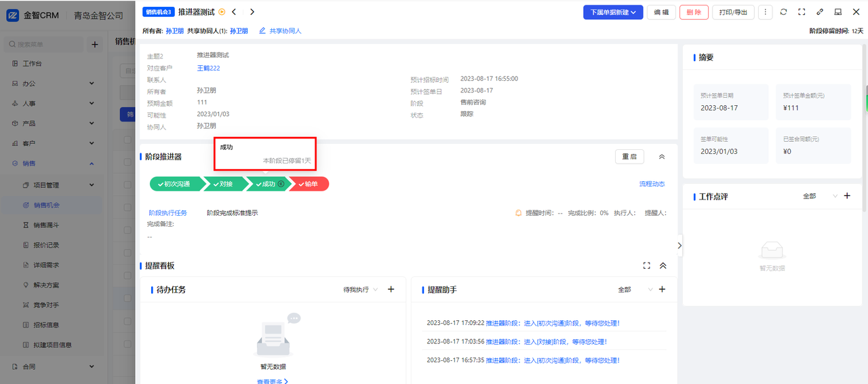Screen dimensions: 868x384
Task: Open the 全部 dropdown in 工作点评
Action: [x=821, y=196]
